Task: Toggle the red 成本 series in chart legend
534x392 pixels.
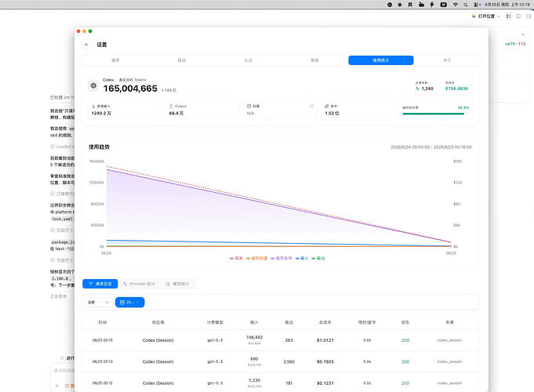Action: pos(236,258)
